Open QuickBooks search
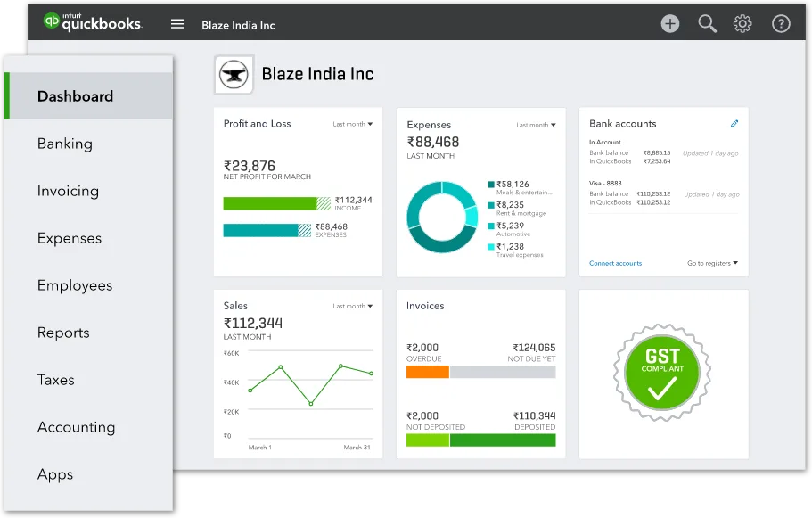Image resolution: width=812 pixels, height=518 pixels. 707,23
